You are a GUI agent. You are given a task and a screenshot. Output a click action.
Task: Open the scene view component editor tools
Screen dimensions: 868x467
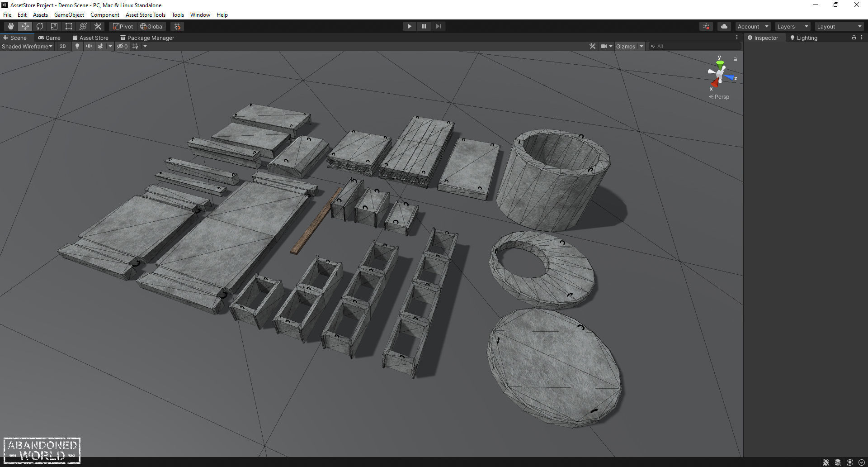point(592,46)
